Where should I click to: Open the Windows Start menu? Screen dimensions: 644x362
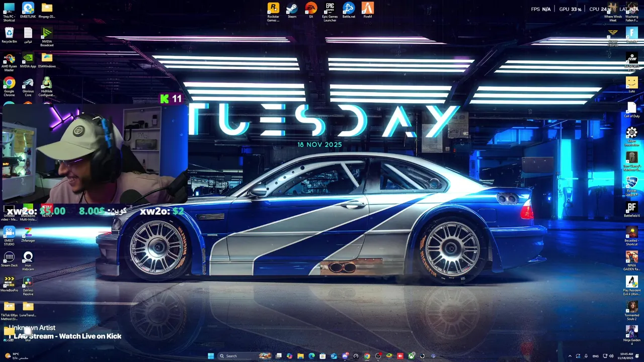pos(211,356)
